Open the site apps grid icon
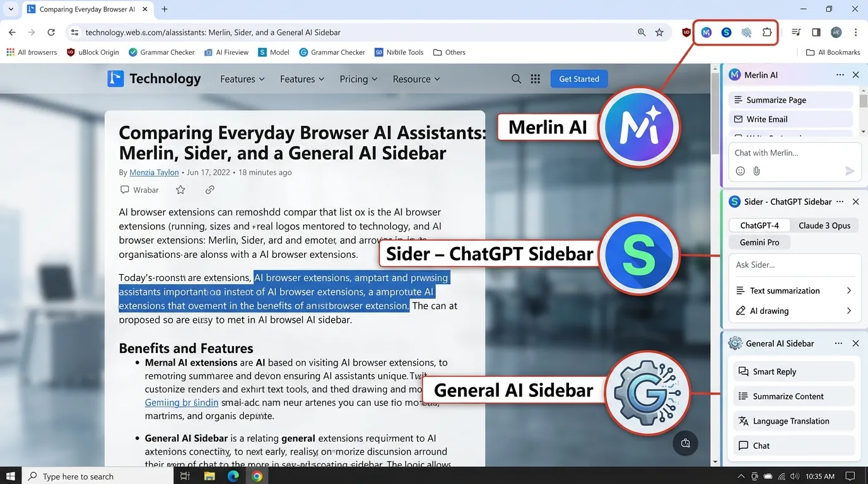Screen dimensions: 868x484 (x=536, y=79)
